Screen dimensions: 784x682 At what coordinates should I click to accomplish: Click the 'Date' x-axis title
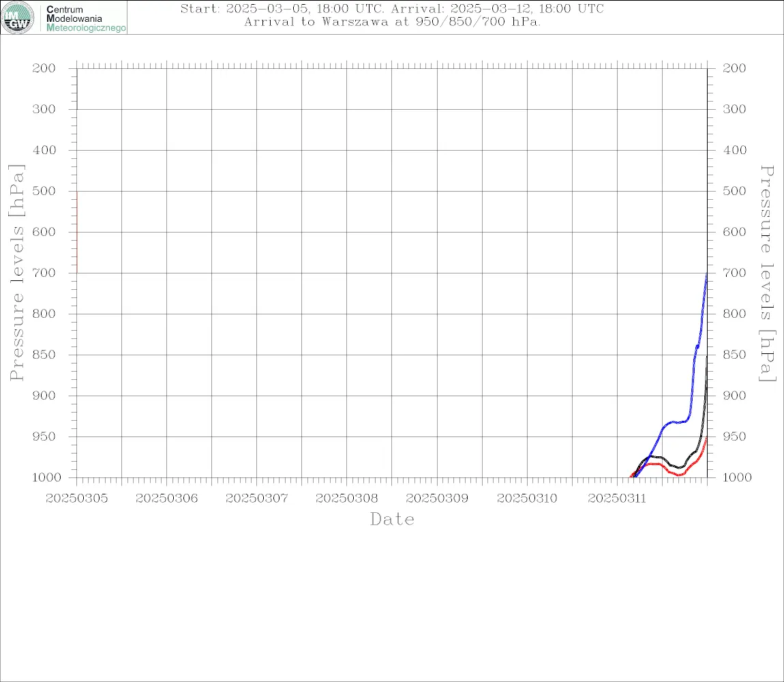[x=393, y=520]
